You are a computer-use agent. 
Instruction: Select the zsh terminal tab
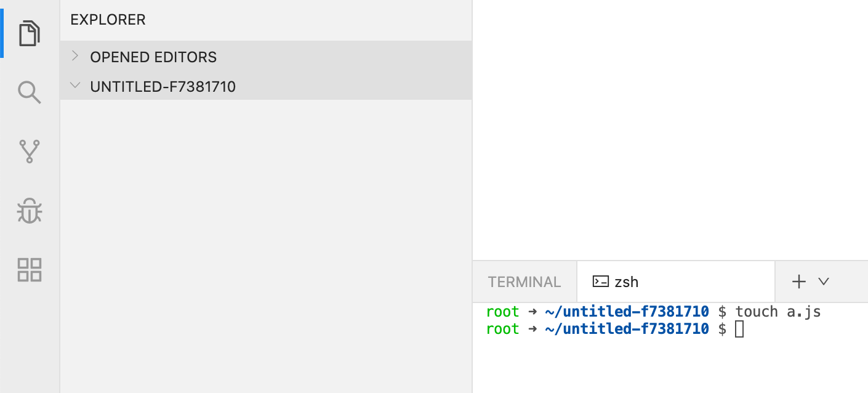click(x=627, y=281)
